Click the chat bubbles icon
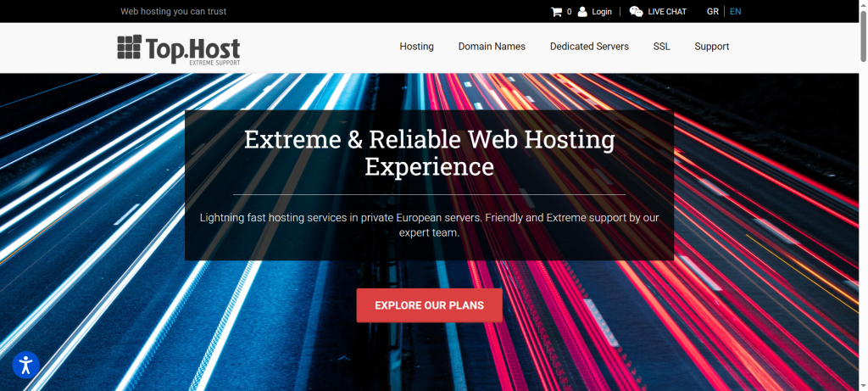The height and width of the screenshot is (391, 868). click(x=636, y=12)
